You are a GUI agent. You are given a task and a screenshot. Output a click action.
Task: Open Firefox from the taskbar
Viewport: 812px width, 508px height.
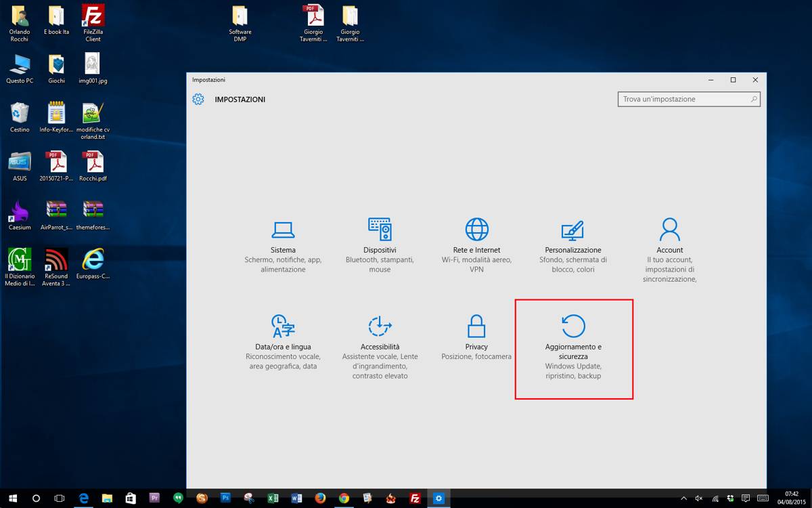[x=319, y=499]
